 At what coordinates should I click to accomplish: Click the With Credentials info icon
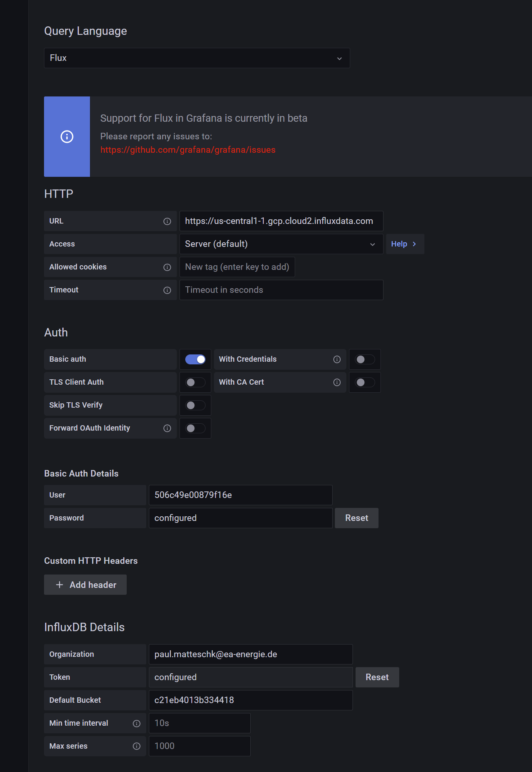tap(337, 359)
